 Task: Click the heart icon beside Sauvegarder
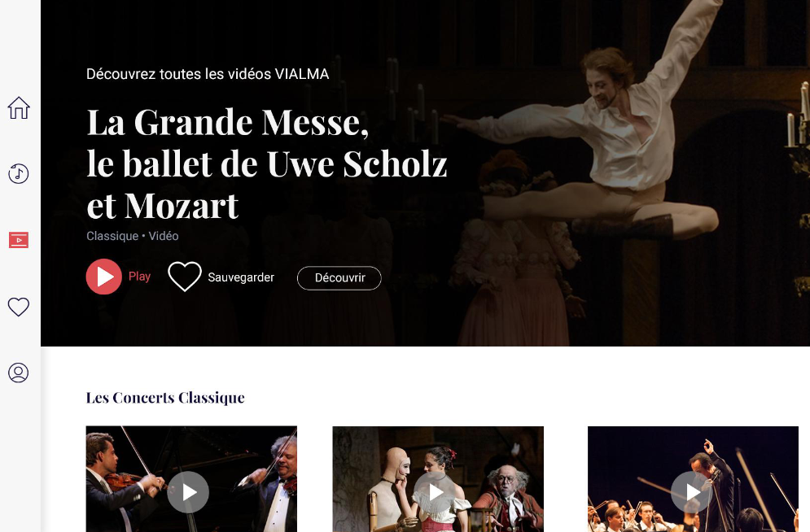click(185, 277)
